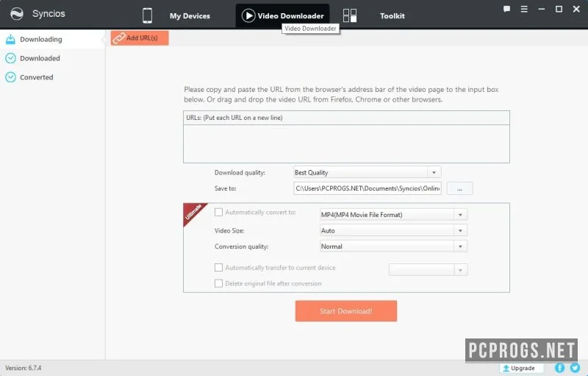Click the link chain icon on Add URL(s)
Screen dimensions: 588x376
[x=119, y=38]
